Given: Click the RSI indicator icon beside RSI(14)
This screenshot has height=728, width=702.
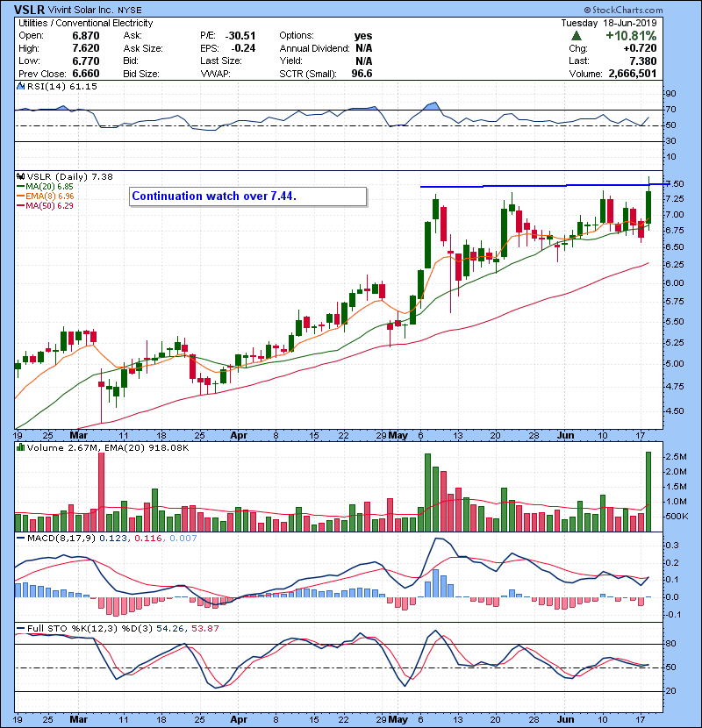Looking at the screenshot, I should [21, 86].
